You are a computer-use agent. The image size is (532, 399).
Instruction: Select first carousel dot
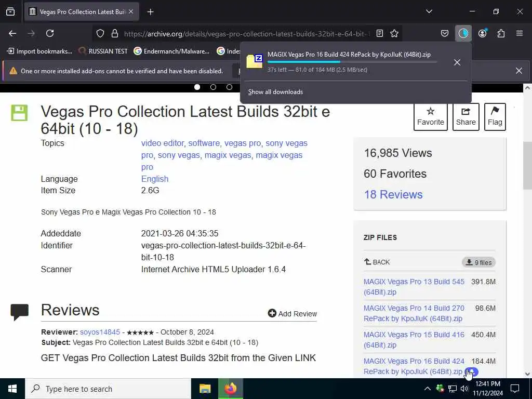tap(197, 87)
